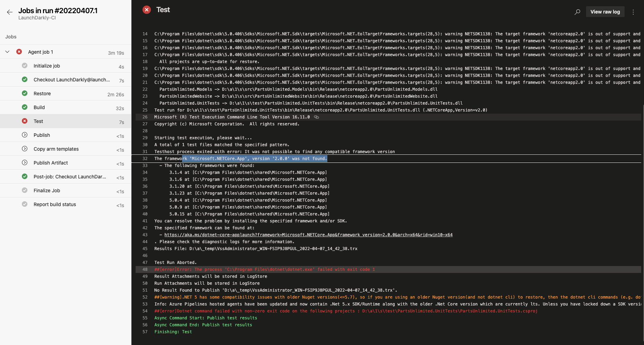Image resolution: width=644 pixels, height=345 pixels.
Task: Click Agent job 1 failed status icon
Action: tap(19, 52)
